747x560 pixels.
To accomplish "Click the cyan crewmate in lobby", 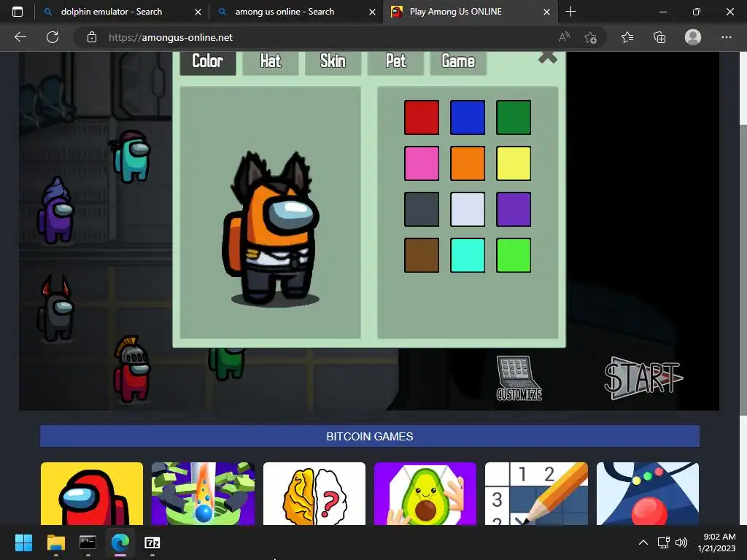I will pos(131,156).
